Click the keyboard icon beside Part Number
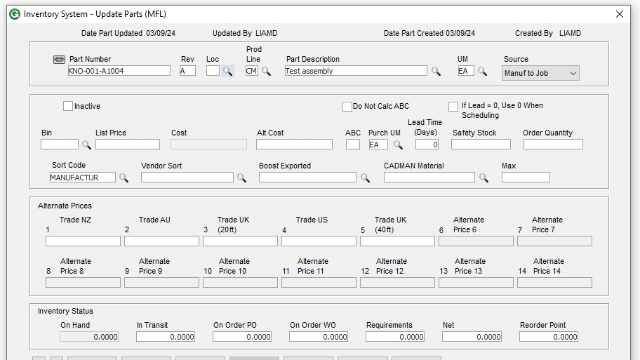This screenshot has width=640, height=360. tap(59, 60)
